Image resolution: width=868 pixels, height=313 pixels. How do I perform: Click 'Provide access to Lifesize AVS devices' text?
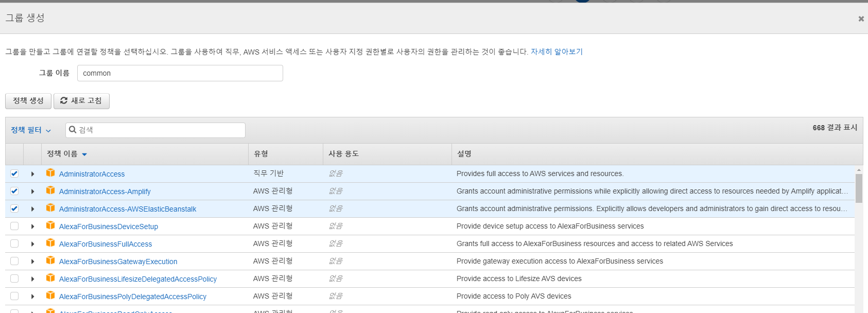pyautogui.click(x=519, y=279)
